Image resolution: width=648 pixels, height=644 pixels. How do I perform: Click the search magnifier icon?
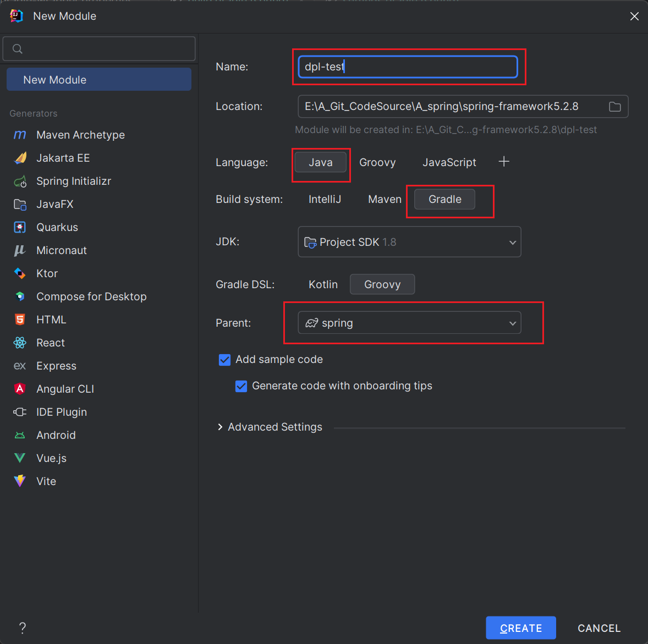[x=18, y=49]
